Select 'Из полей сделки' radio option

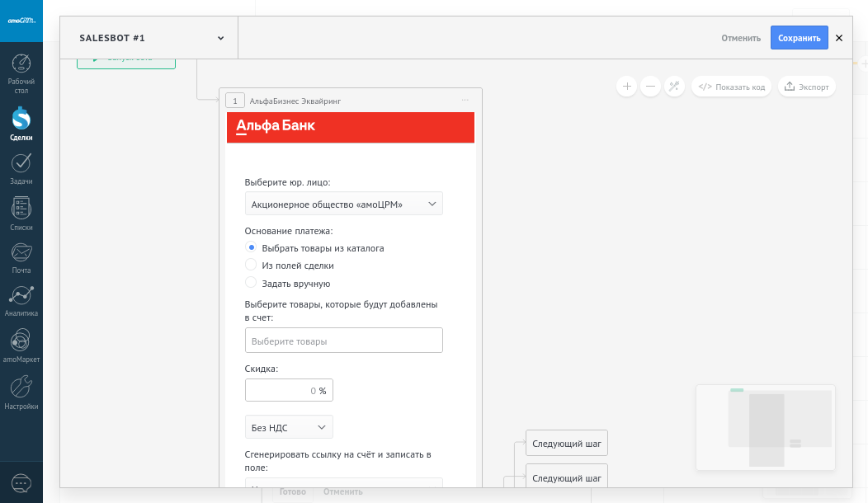click(252, 265)
